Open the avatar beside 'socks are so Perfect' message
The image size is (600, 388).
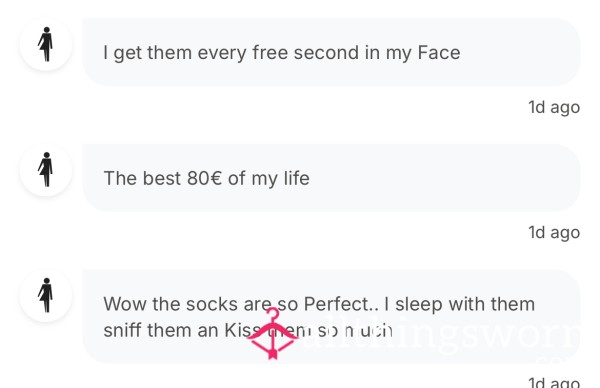46,295
